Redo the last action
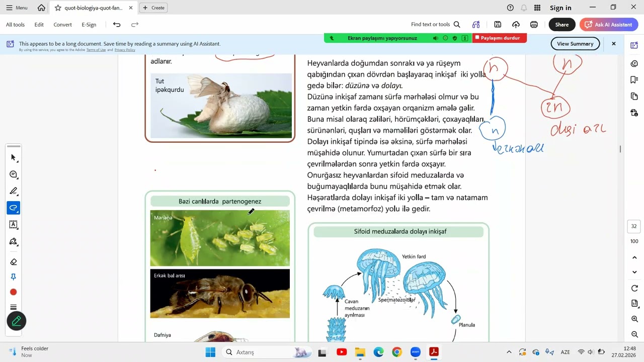This screenshot has width=644, height=362. tap(135, 25)
